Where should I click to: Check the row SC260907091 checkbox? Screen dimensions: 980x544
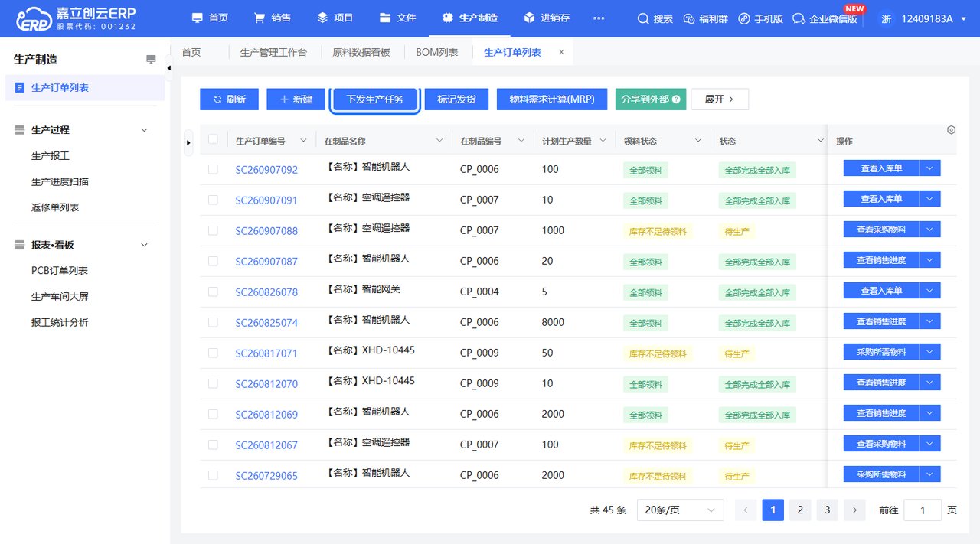click(x=213, y=200)
